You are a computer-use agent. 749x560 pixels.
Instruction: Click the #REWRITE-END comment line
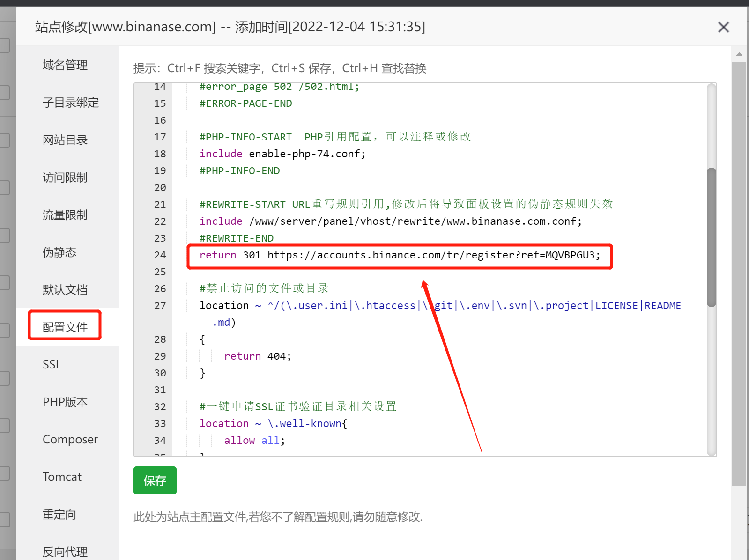click(237, 238)
